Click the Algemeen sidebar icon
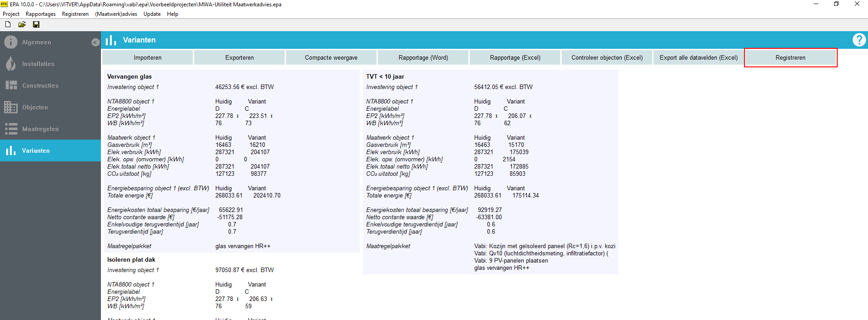 pos(11,42)
